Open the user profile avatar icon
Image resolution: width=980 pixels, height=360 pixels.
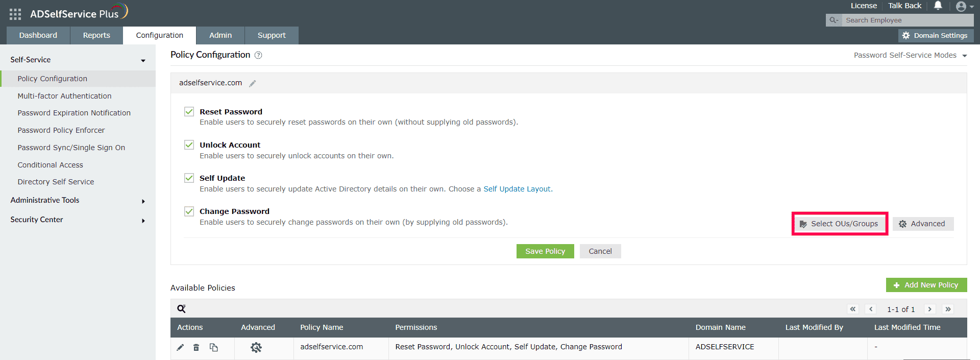click(961, 6)
